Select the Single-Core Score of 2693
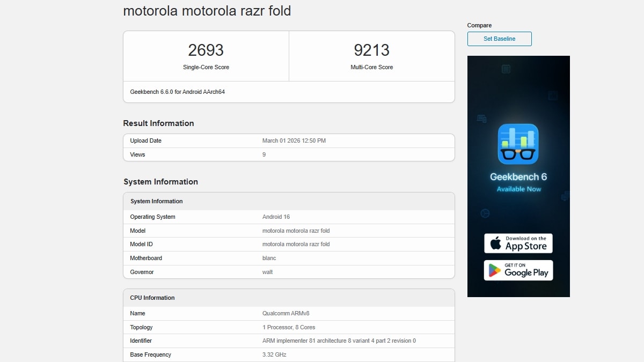Screen dimensions: 644x362 [x=206, y=50]
